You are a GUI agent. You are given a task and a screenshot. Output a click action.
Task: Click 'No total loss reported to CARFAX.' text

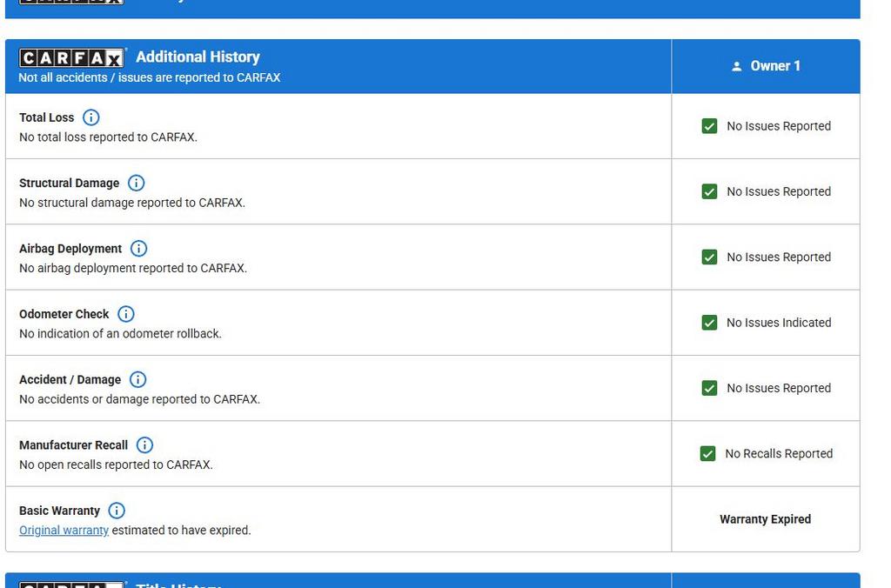[109, 137]
